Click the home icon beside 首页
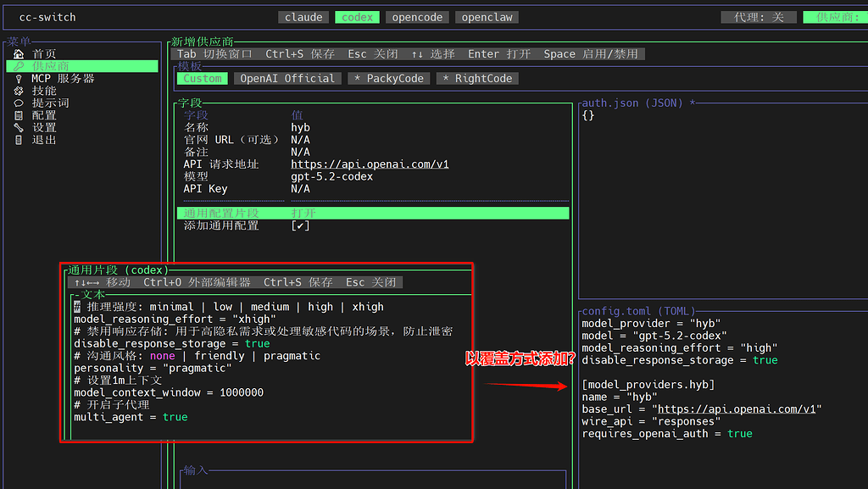The image size is (868, 489). coord(19,53)
